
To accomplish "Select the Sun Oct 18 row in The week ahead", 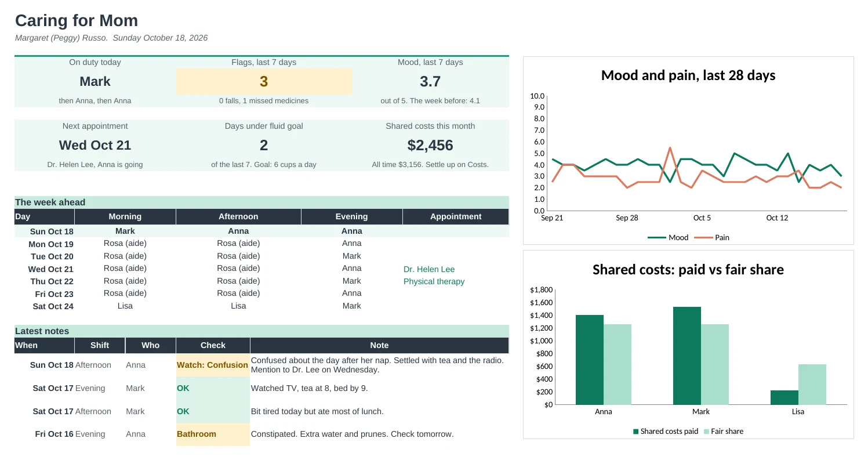I will tap(262, 231).
